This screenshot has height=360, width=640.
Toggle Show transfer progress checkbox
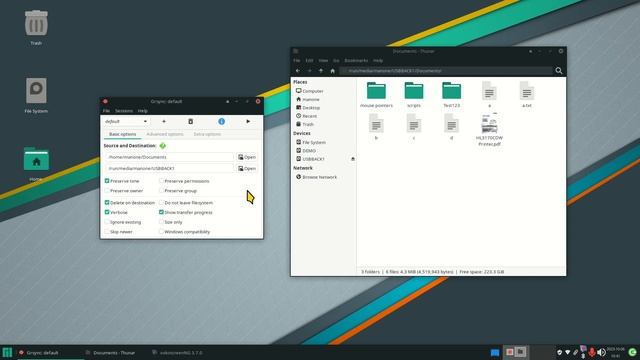(x=161, y=212)
